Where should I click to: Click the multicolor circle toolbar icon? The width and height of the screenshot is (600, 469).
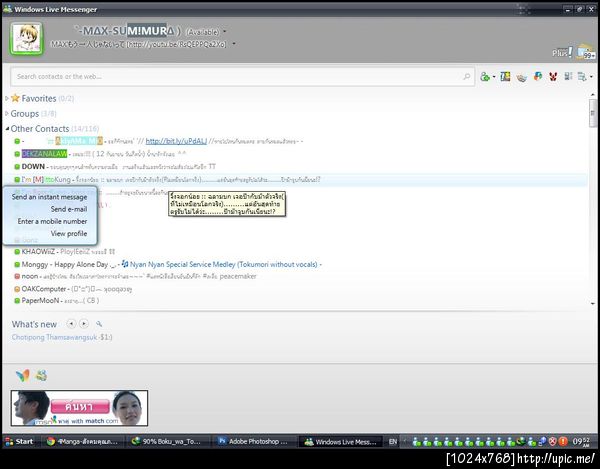(x=538, y=77)
